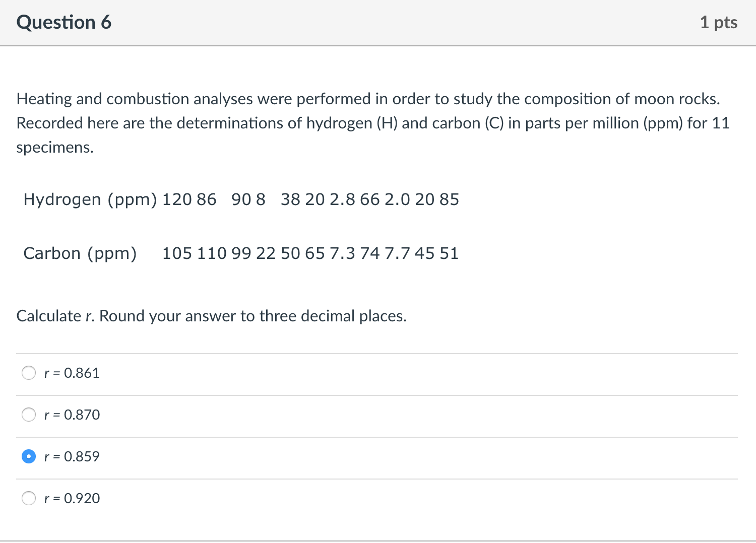Choose the r = 0.870 radio option
Screen dimensions: 756x543
coord(29,415)
